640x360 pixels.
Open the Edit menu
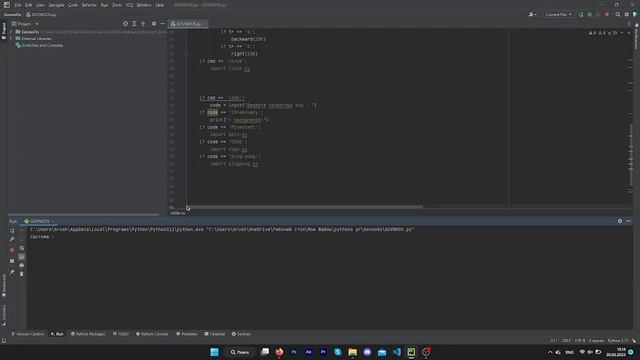[29, 5]
